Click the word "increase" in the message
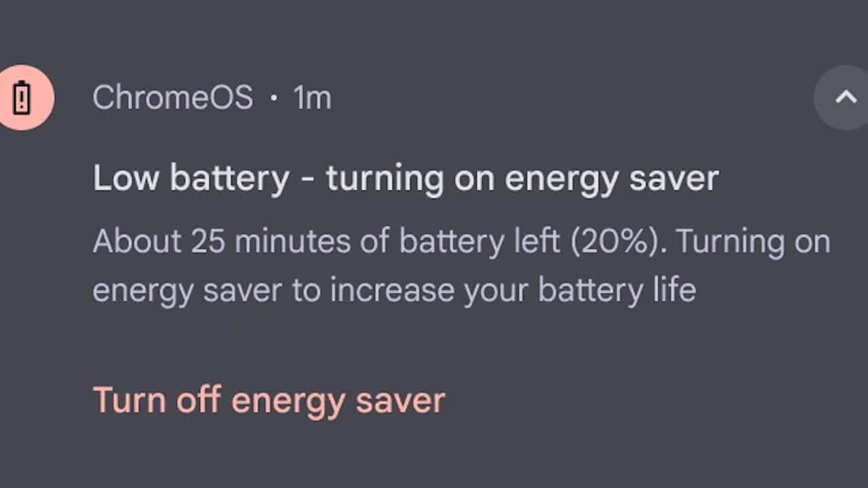 (393, 291)
